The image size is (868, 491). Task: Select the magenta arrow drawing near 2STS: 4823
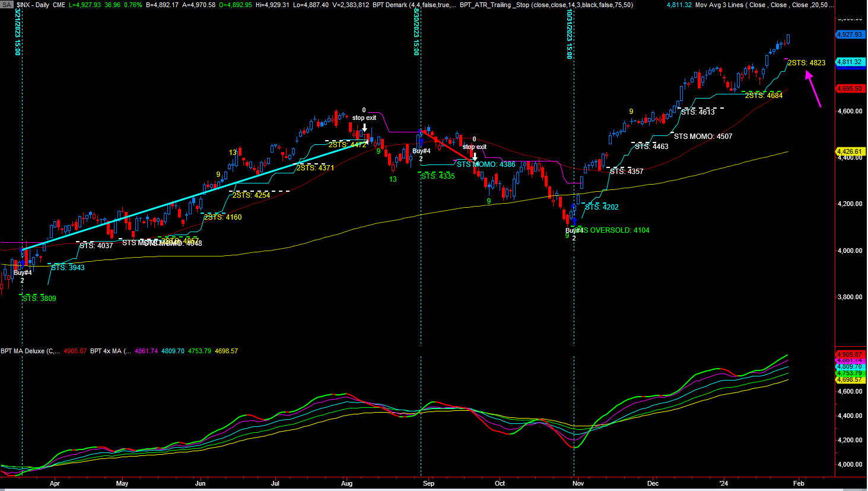tap(813, 89)
